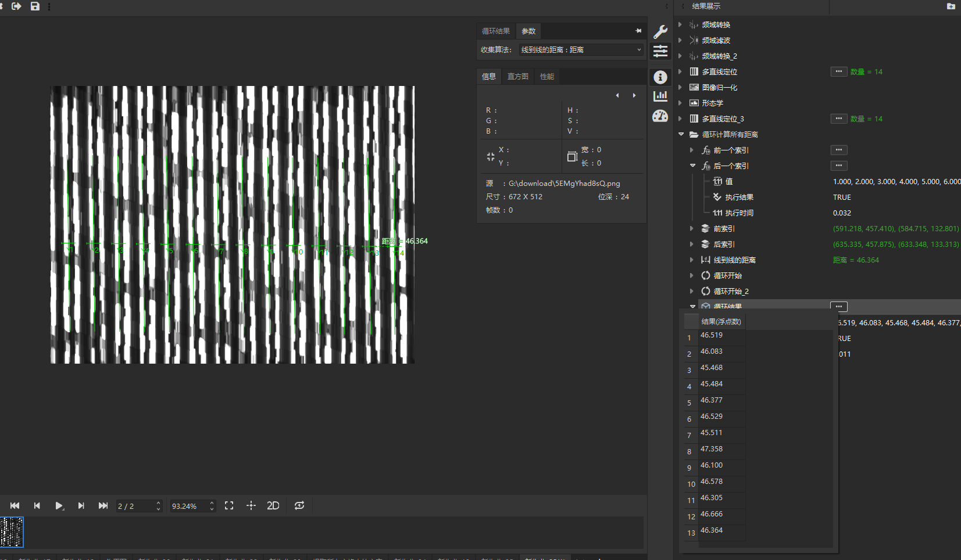Viewport: 961px width, 560px height.
Task: Toggle fullscreen fit view icon
Action: point(229,506)
